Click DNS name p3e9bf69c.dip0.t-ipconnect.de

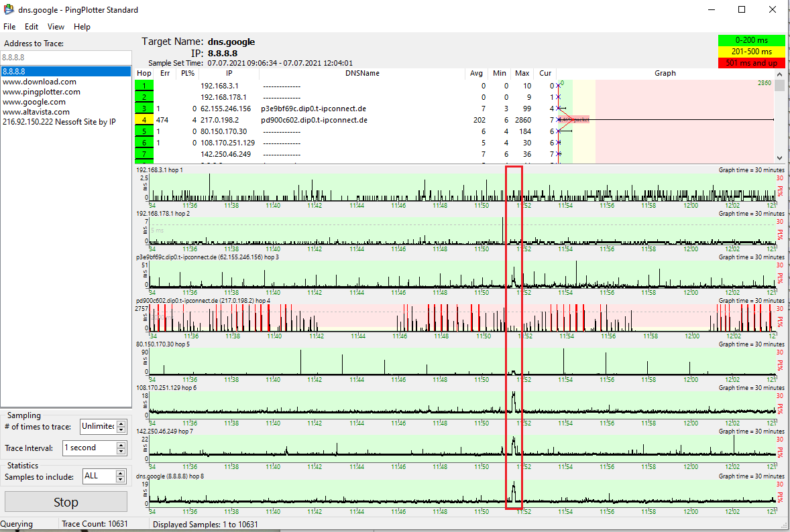[x=313, y=109]
